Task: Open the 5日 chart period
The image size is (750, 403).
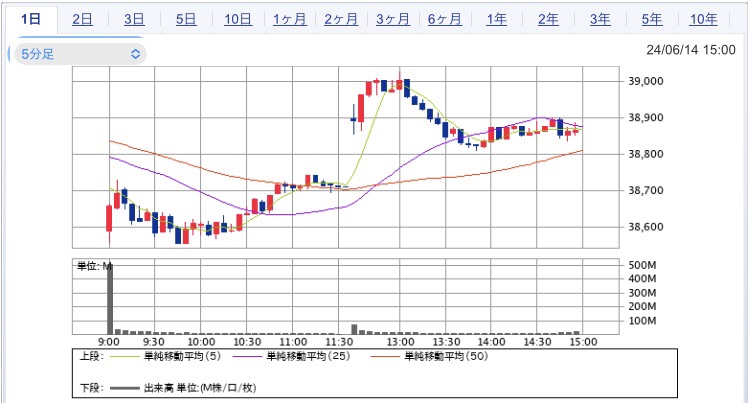Action: pyautogui.click(x=186, y=19)
